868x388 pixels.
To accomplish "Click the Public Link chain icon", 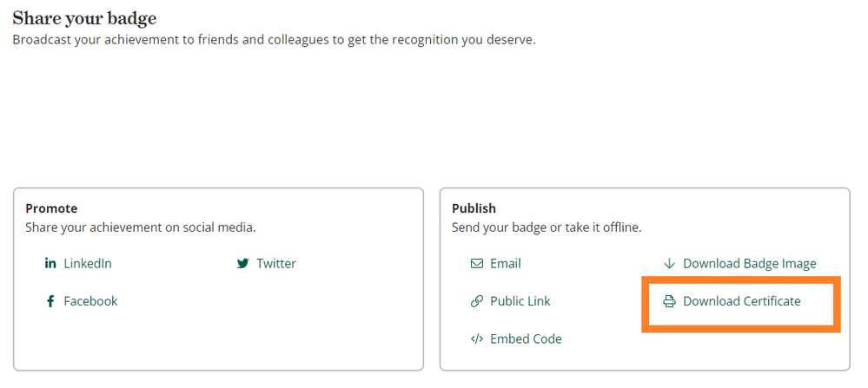I will click(x=477, y=301).
